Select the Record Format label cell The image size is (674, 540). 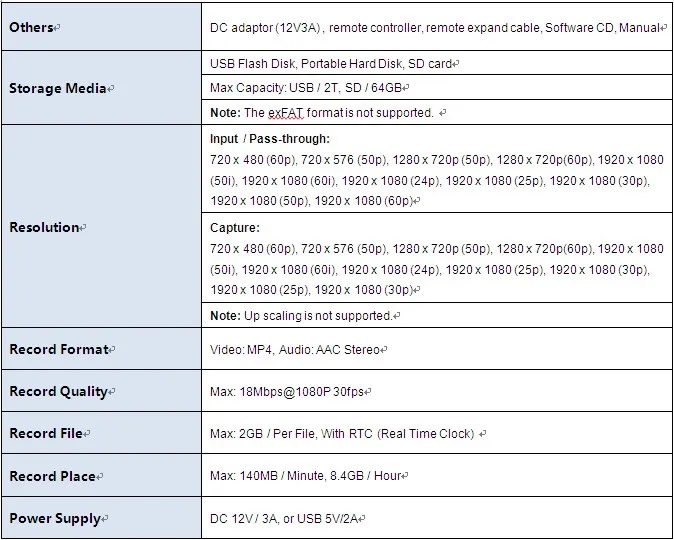[x=101, y=349]
